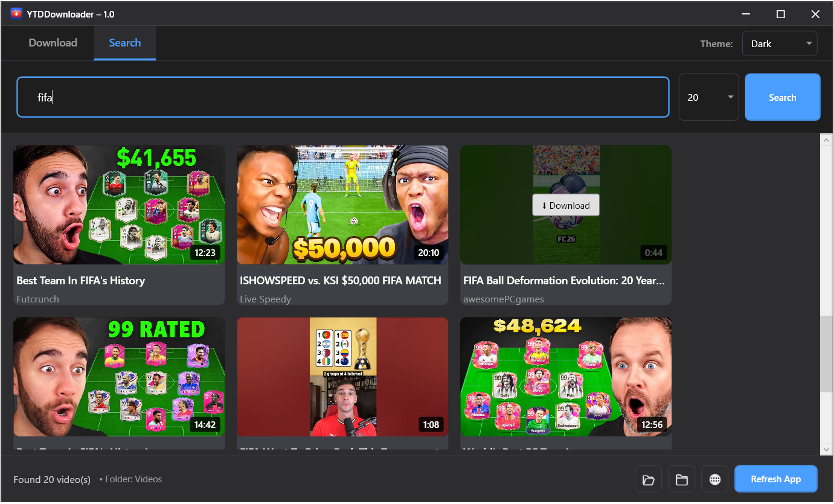This screenshot has width=834, height=504.
Task: Click the title Best Team In FIFA's History
Action: pyautogui.click(x=81, y=281)
